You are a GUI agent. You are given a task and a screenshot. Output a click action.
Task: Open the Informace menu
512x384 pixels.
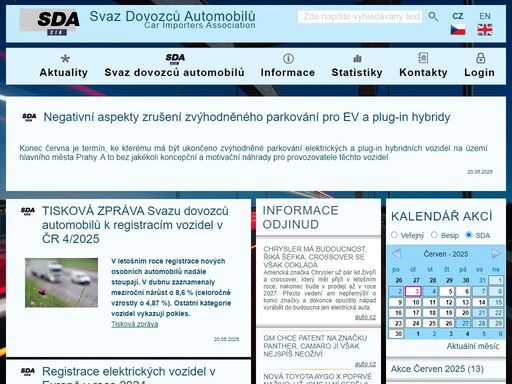288,72
